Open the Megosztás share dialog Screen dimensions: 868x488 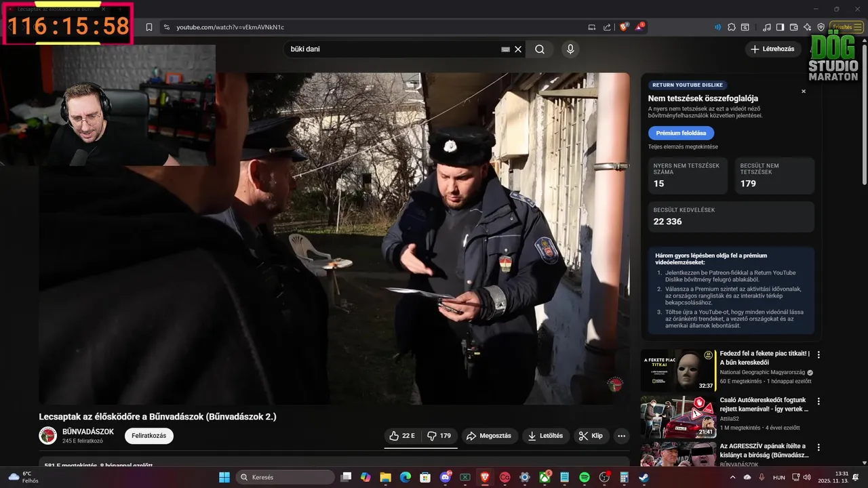click(488, 436)
